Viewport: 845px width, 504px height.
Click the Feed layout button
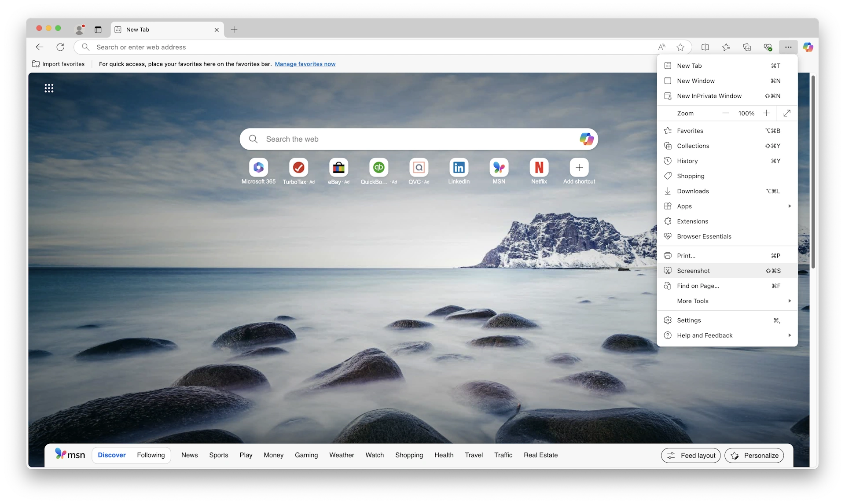(x=691, y=455)
